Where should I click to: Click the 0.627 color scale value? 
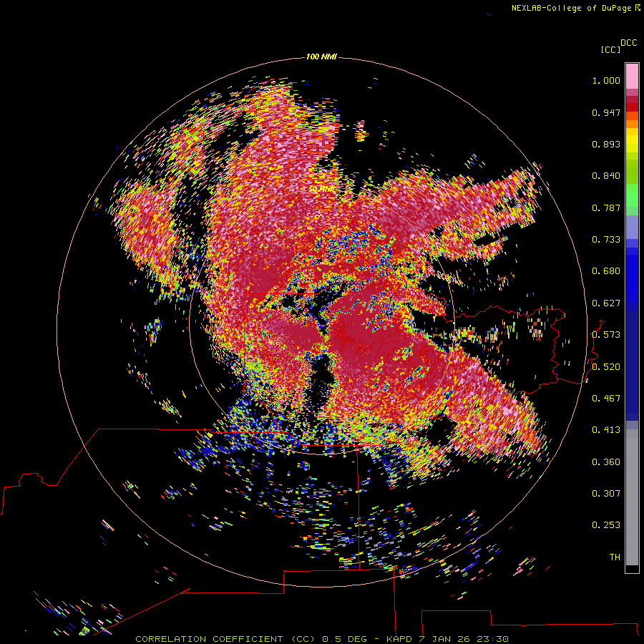(606, 303)
